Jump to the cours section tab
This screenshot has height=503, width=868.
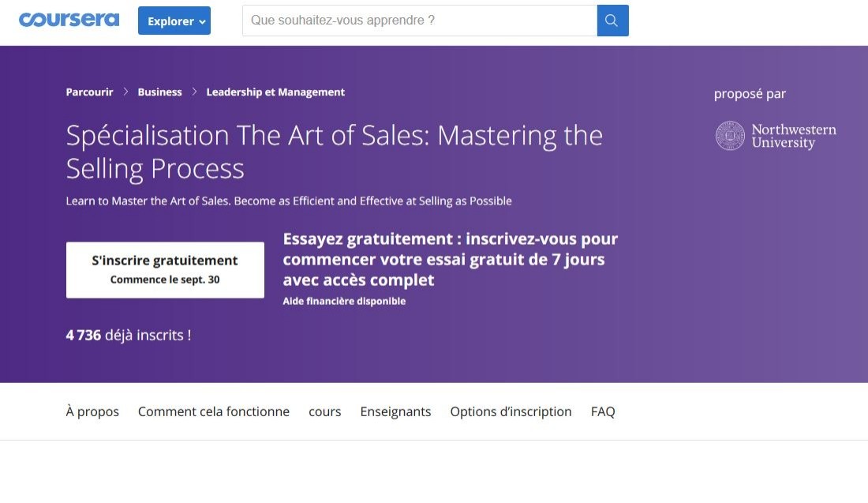coord(325,411)
